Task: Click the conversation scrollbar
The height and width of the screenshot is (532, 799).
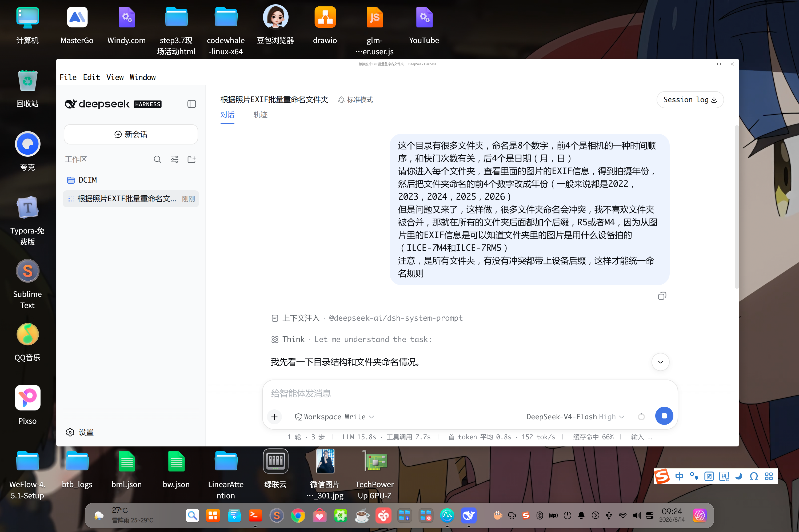Action: point(736,207)
